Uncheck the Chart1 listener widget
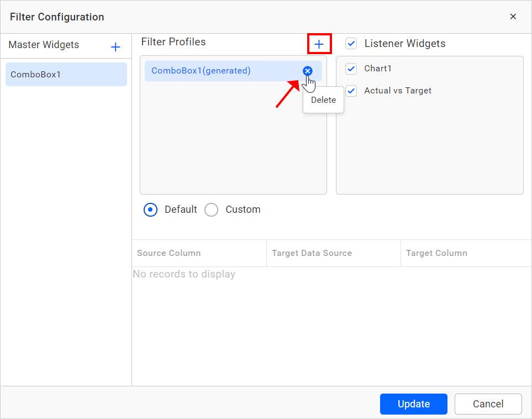Screen dimensions: 532x419 click(351, 69)
